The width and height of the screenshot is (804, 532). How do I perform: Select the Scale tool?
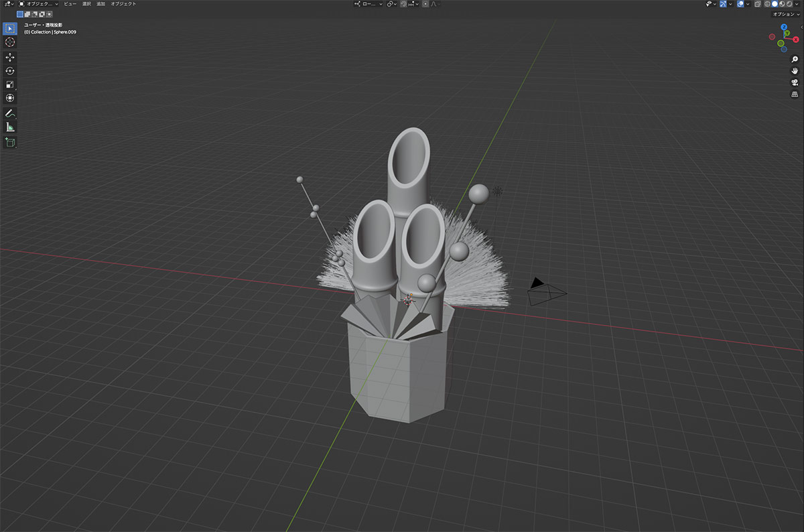[10, 84]
